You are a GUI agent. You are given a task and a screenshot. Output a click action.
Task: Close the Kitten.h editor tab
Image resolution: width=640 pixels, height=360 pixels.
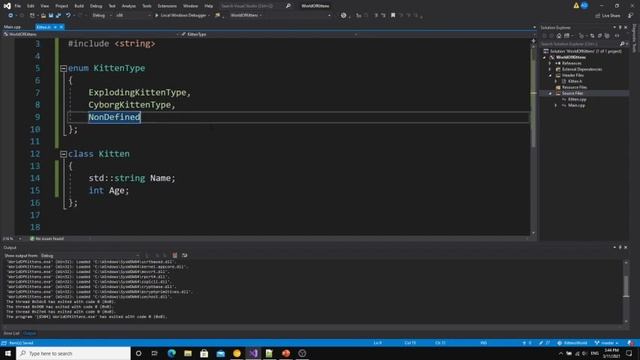click(61, 27)
